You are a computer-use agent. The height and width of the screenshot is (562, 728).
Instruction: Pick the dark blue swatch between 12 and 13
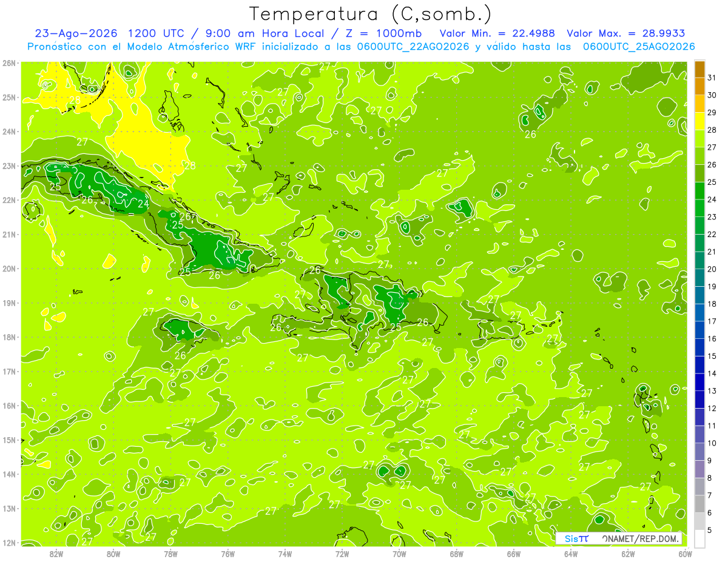point(699,400)
